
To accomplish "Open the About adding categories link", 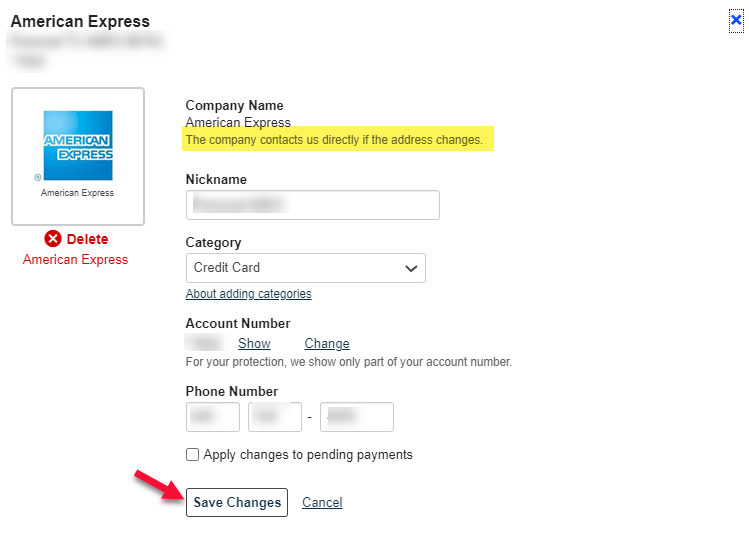I will [x=248, y=294].
